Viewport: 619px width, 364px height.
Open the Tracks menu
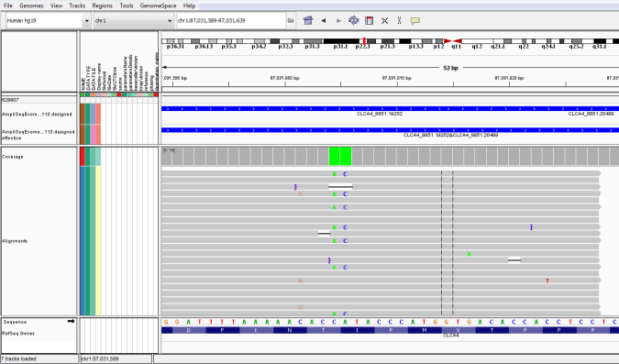point(77,6)
